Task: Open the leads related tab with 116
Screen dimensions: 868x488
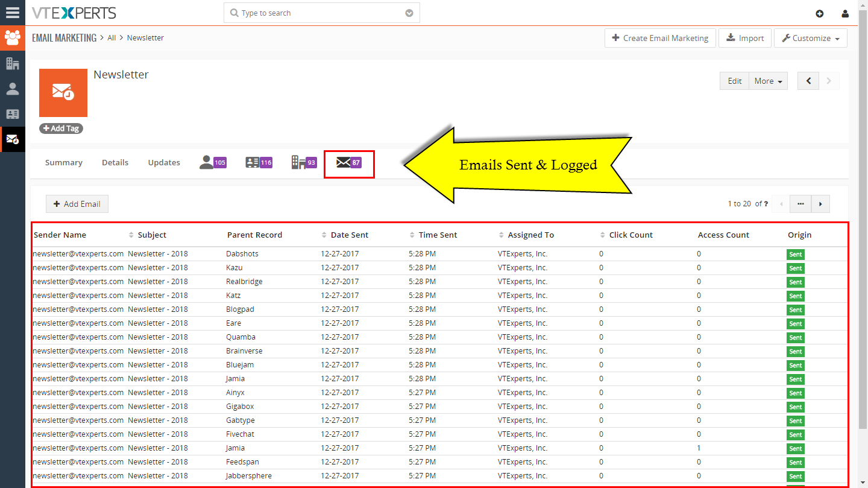Action: pyautogui.click(x=259, y=162)
